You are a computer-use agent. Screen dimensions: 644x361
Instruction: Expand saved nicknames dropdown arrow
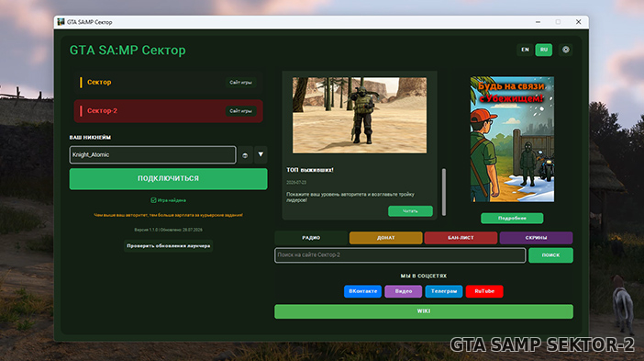pos(261,154)
